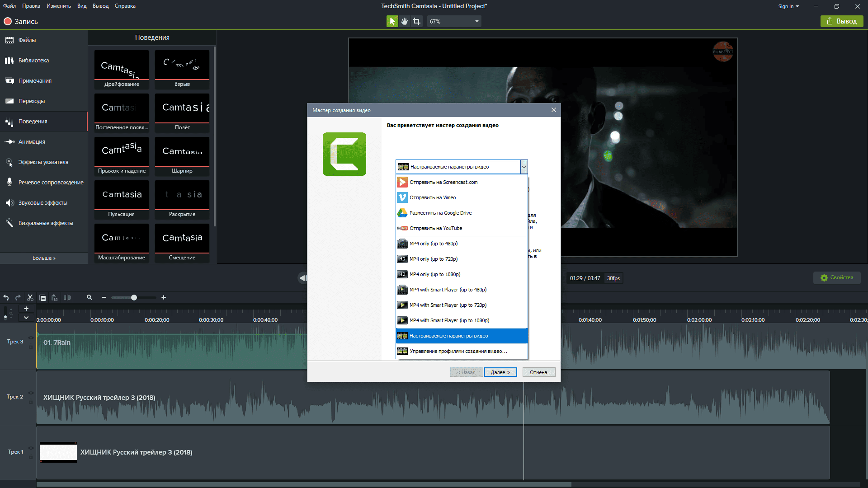Click the copy icon in timeline toolbar
The width and height of the screenshot is (868, 488).
[42, 298]
